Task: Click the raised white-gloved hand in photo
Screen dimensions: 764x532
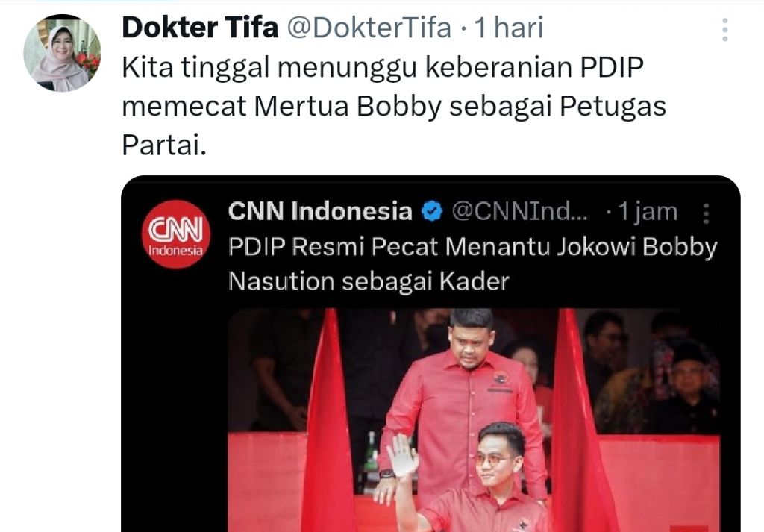Action: 402,455
